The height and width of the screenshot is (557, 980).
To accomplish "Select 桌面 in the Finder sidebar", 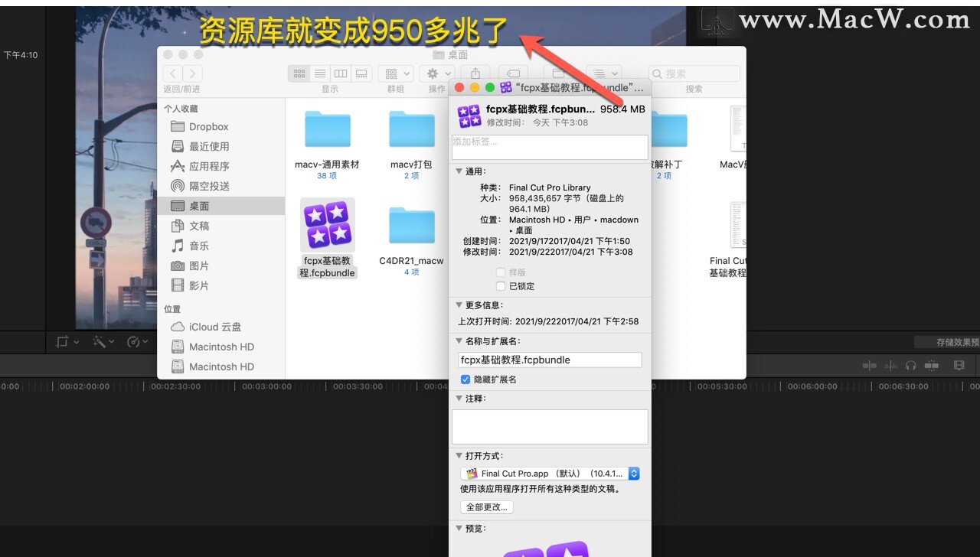I will [x=221, y=206].
